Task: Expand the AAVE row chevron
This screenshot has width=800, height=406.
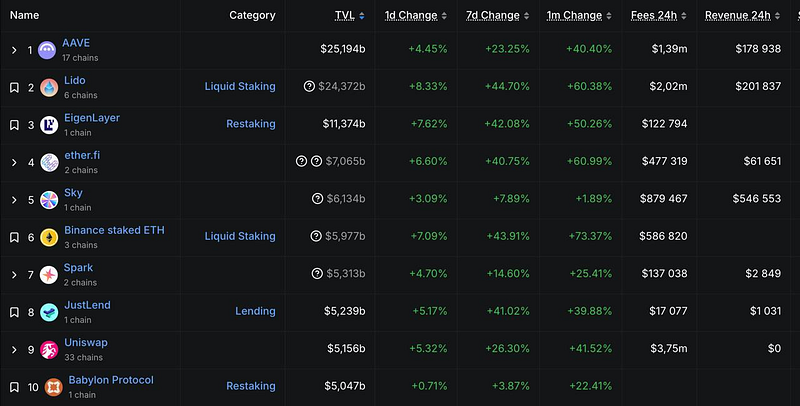Action: [14, 50]
